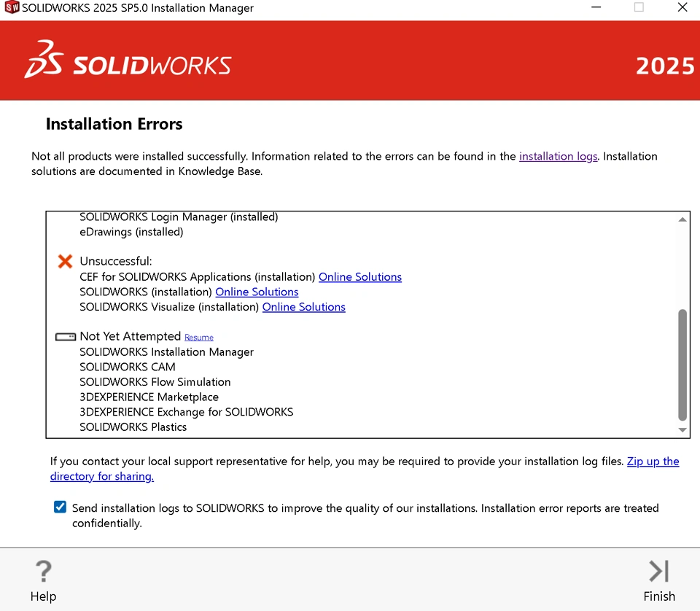Click the 3DS SOLIDWORKS logo in banner
700x611 pixels.
(128, 59)
